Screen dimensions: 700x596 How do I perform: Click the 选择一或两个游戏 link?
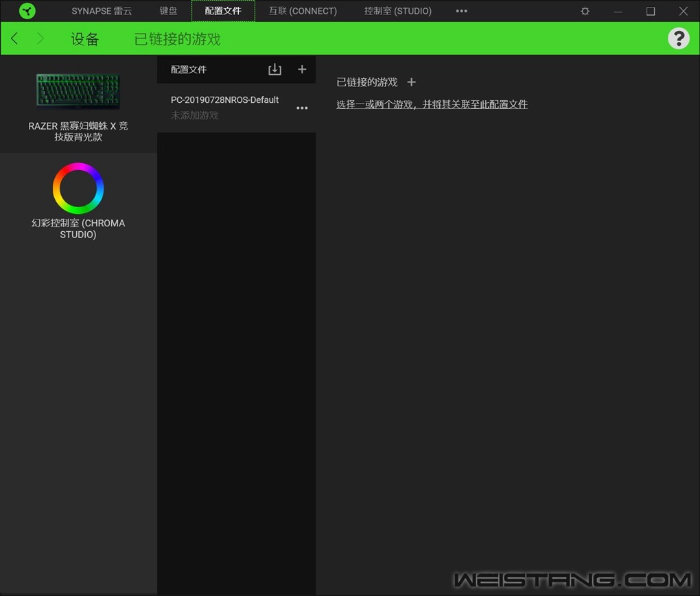coord(432,104)
